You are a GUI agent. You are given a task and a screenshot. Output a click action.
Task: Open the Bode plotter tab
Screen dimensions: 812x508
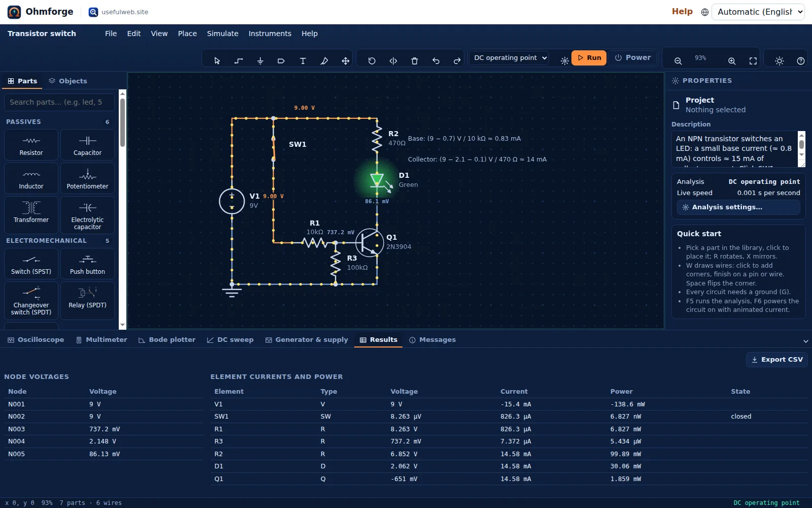[167, 340]
